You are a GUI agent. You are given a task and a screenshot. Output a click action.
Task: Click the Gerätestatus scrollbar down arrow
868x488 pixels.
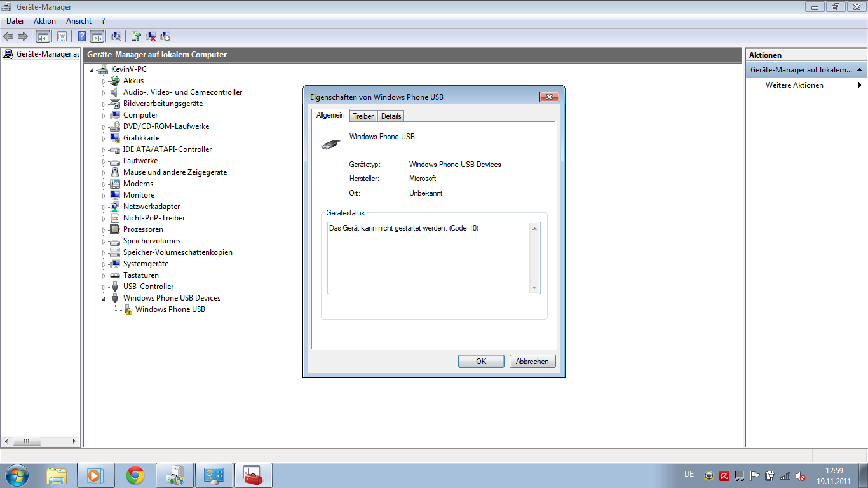coord(535,288)
